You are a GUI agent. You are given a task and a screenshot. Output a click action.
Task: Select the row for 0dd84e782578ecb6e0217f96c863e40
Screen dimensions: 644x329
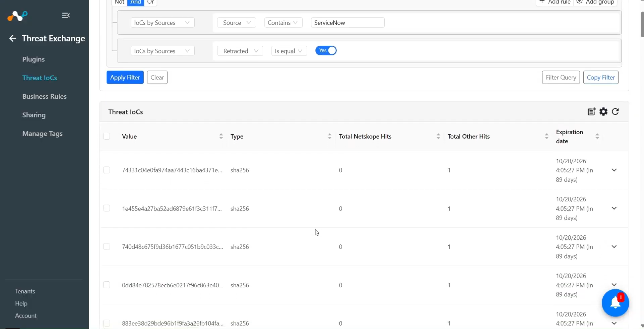[x=107, y=285]
